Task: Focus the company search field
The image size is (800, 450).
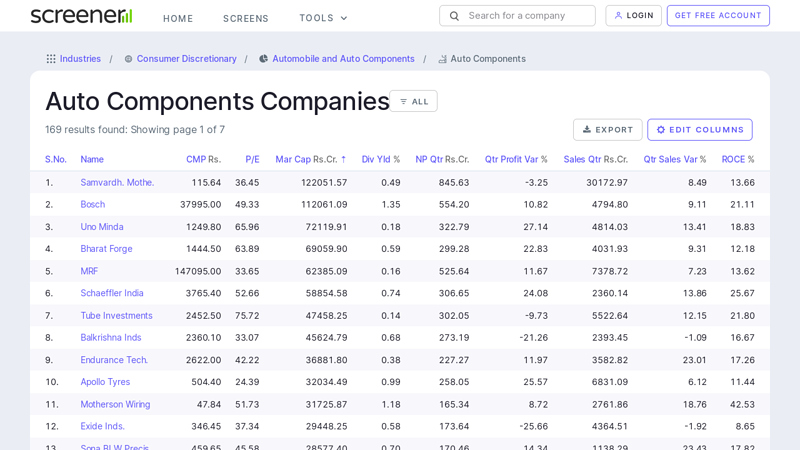Action: pos(527,16)
